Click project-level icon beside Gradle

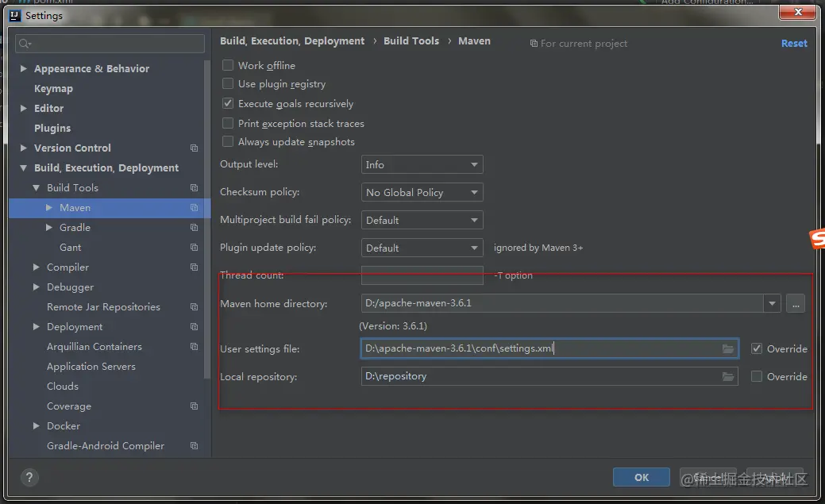[195, 228]
